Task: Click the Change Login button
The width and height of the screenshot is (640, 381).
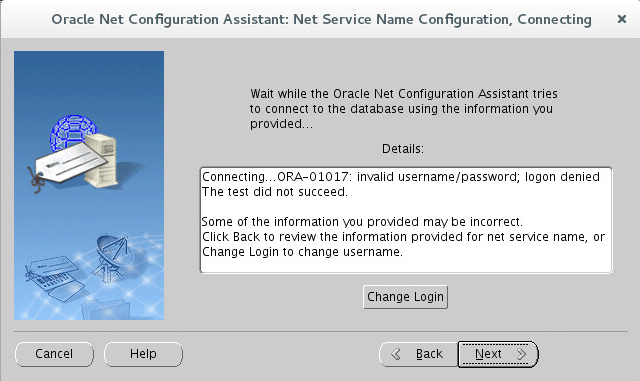Action: click(405, 297)
